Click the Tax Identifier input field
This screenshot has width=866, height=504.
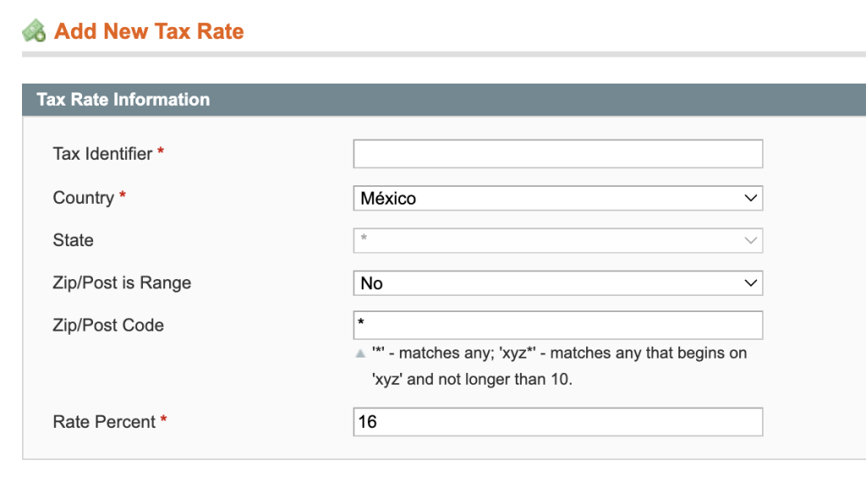(x=558, y=154)
